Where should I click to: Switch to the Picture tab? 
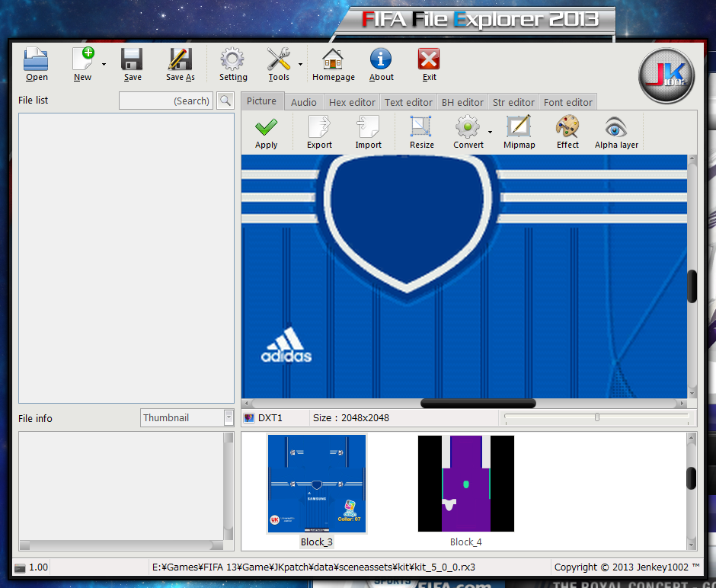[x=262, y=101]
